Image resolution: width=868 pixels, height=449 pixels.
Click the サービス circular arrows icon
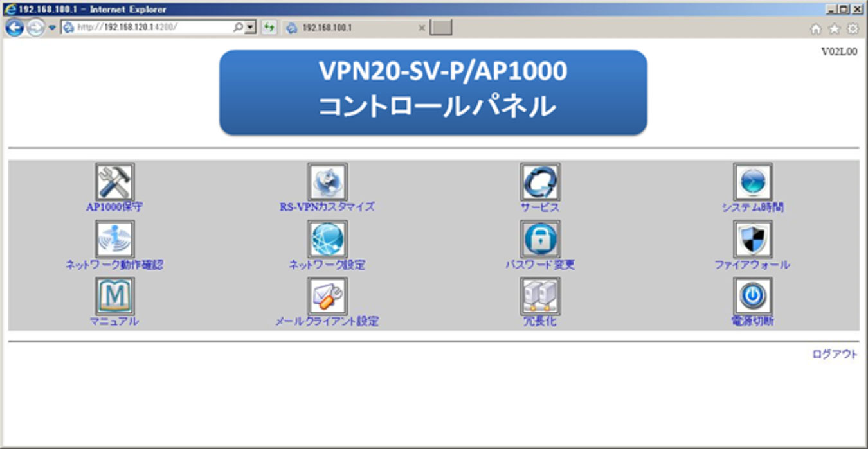[x=540, y=182]
